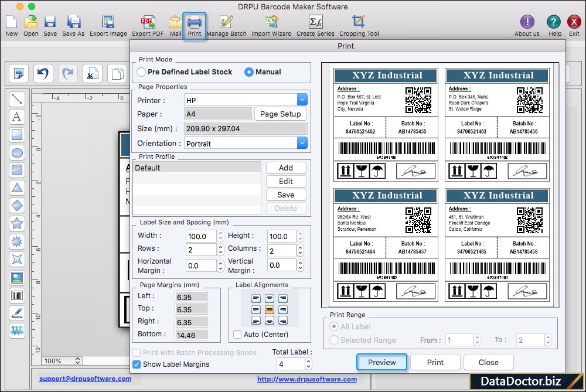Click the Edit profile button
Viewport: 586px width, 392px height.
(x=286, y=182)
